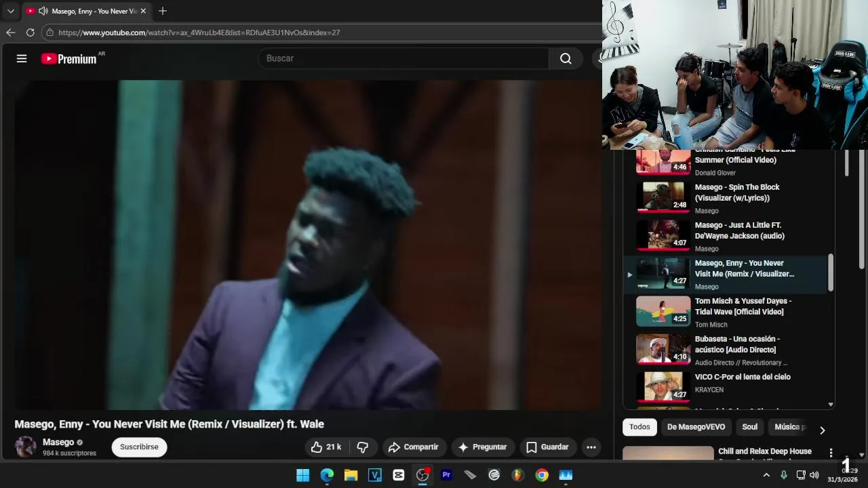Click the microphone tray icon
868x488 pixels.
[784, 475]
